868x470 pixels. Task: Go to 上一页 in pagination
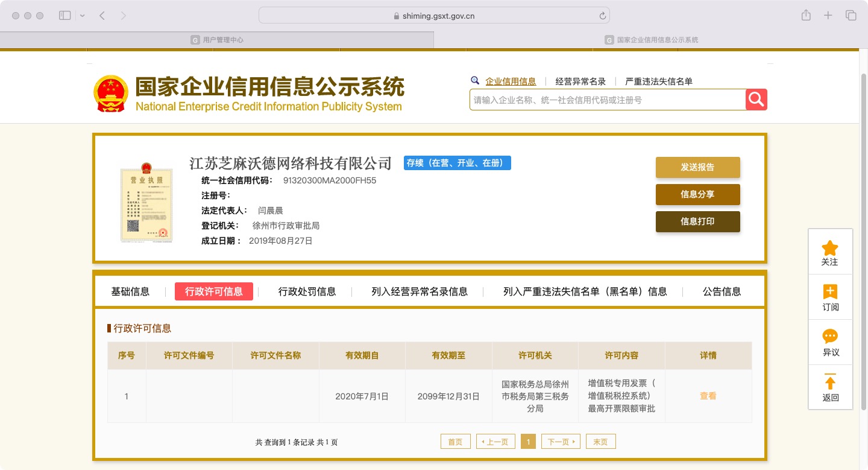point(496,442)
